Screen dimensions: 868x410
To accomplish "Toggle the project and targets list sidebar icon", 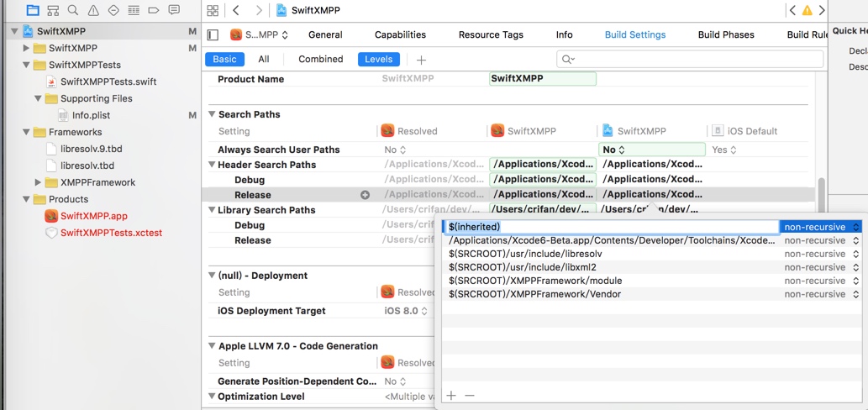I will tap(213, 34).
